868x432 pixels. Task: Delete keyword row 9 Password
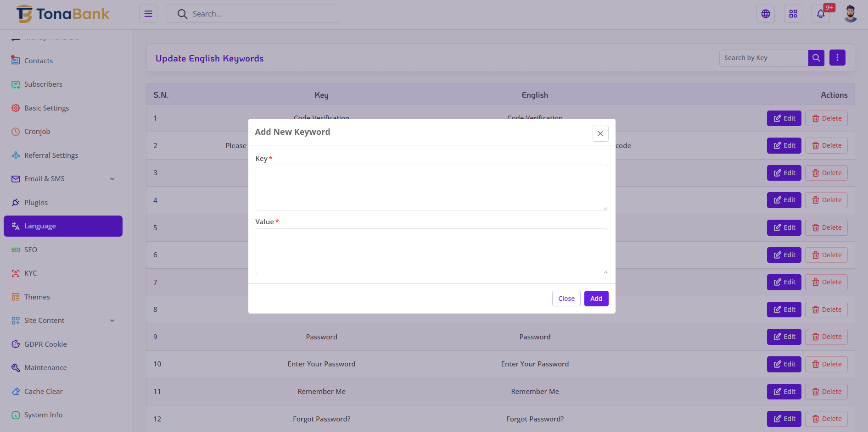(x=826, y=337)
